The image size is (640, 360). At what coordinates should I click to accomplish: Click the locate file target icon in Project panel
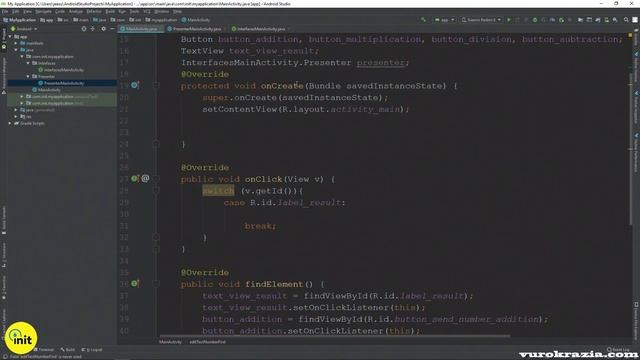(84, 29)
